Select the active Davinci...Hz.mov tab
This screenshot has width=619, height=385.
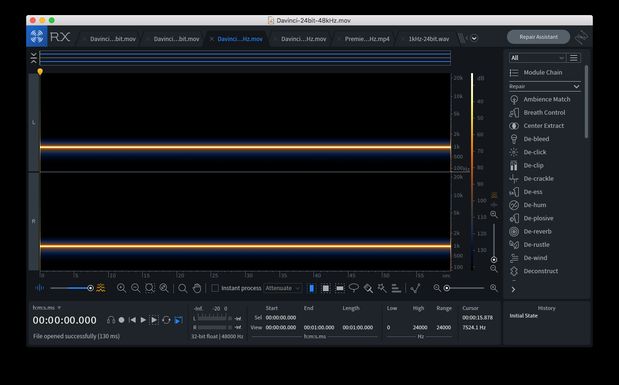[240, 39]
